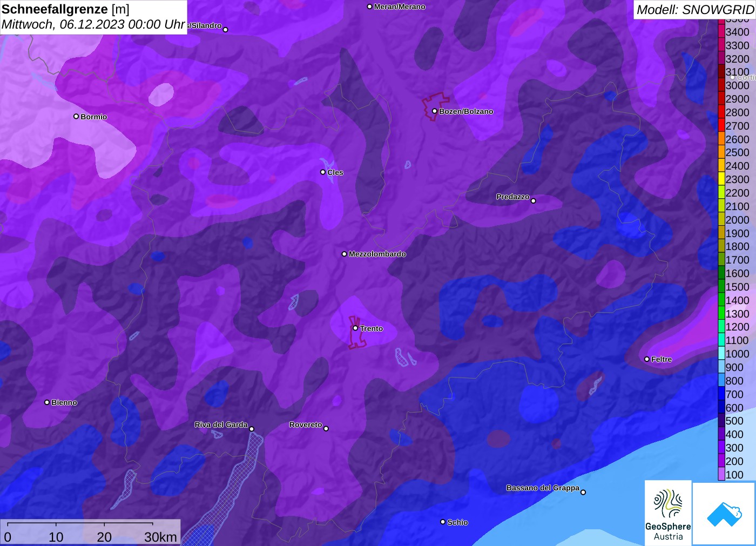
Task: Pick the cyan swatch beside legend value 1000
Action: click(721, 354)
